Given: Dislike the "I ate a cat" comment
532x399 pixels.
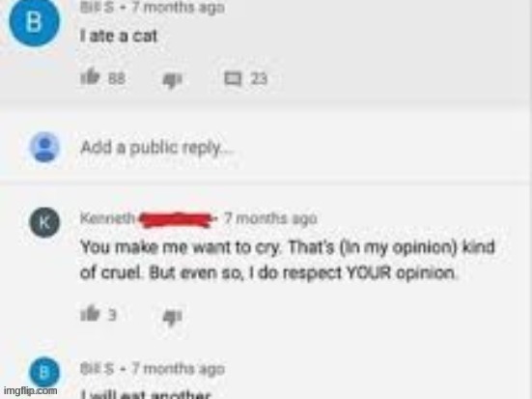Looking at the screenshot, I should click(172, 81).
